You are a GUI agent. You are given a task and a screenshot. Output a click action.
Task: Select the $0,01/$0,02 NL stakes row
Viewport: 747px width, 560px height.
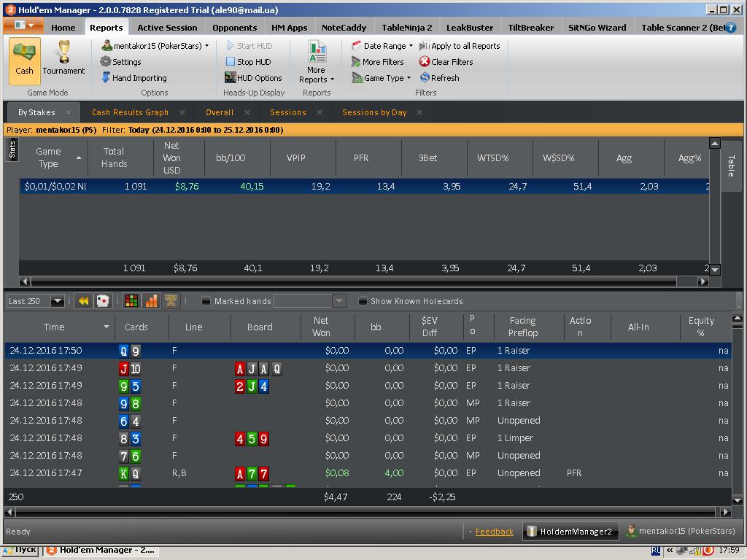pyautogui.click(x=365, y=186)
